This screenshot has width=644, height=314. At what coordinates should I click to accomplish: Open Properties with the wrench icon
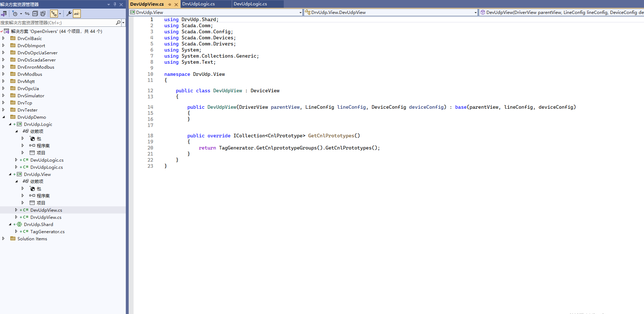(x=69, y=14)
